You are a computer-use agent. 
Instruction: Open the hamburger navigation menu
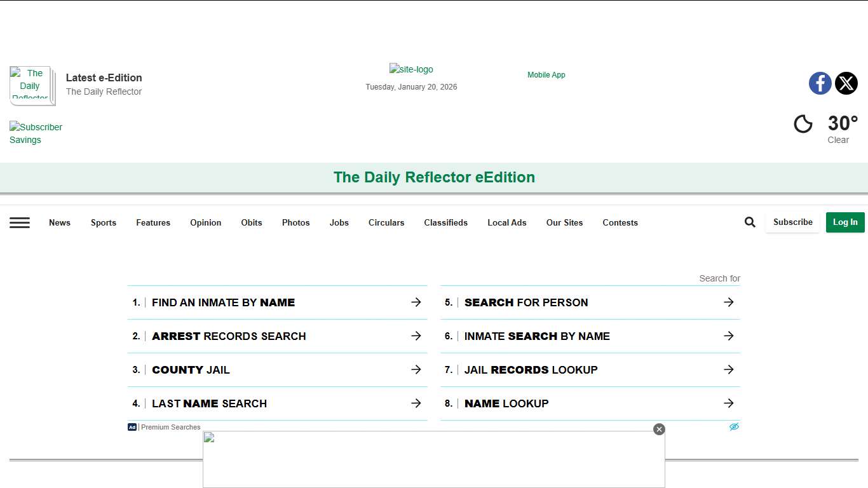[20, 222]
